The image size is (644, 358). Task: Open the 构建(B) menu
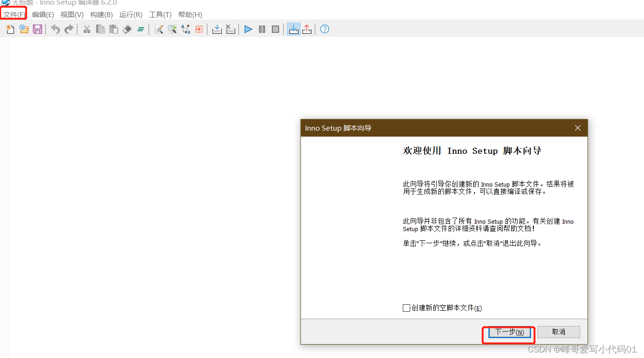pos(101,14)
